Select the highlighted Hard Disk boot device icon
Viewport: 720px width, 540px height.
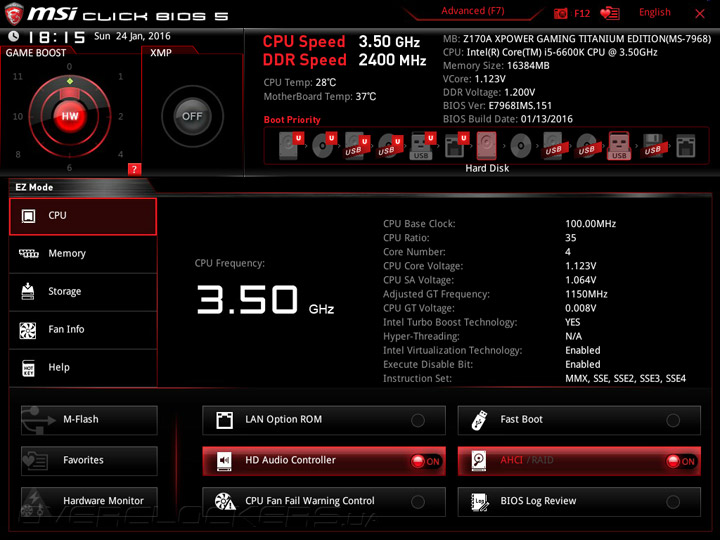(x=486, y=146)
